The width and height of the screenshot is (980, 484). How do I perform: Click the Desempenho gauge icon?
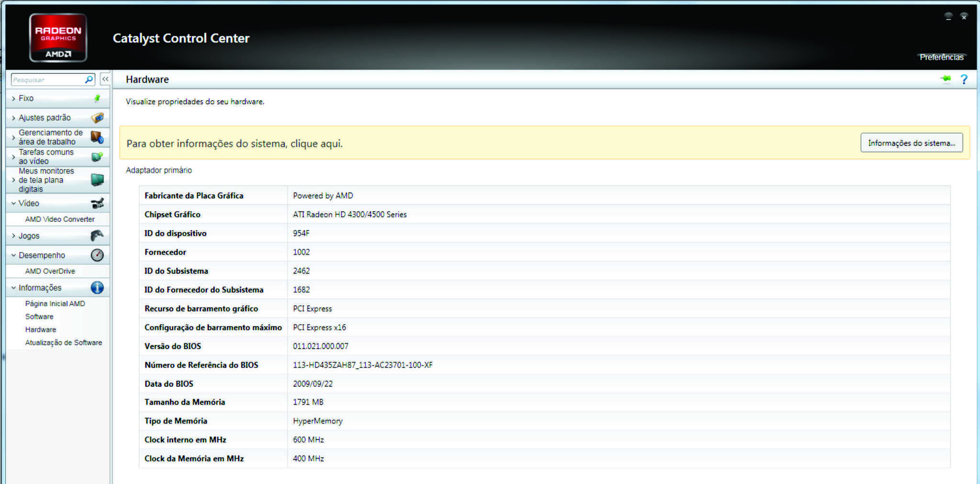coord(97,255)
